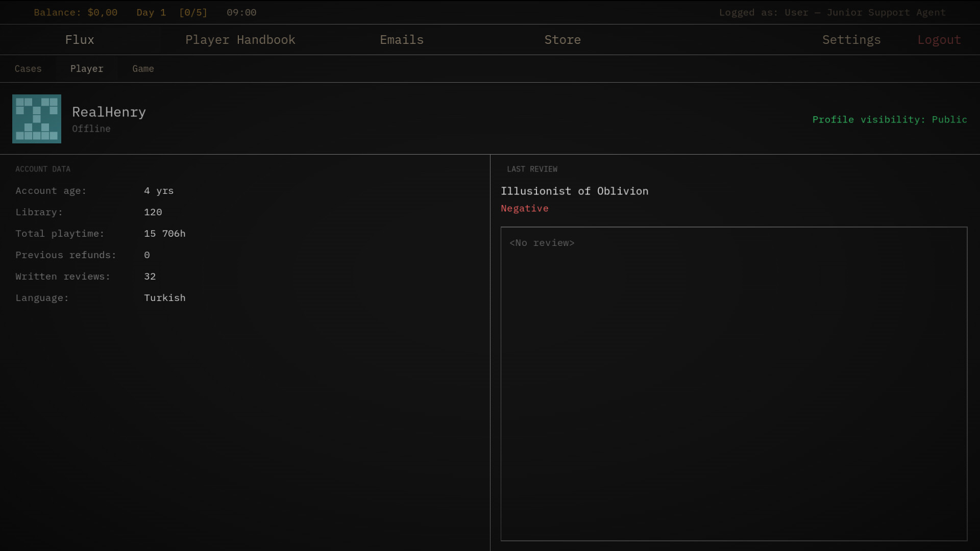
Task: Click the Previous refunds value 0
Action: tap(147, 255)
